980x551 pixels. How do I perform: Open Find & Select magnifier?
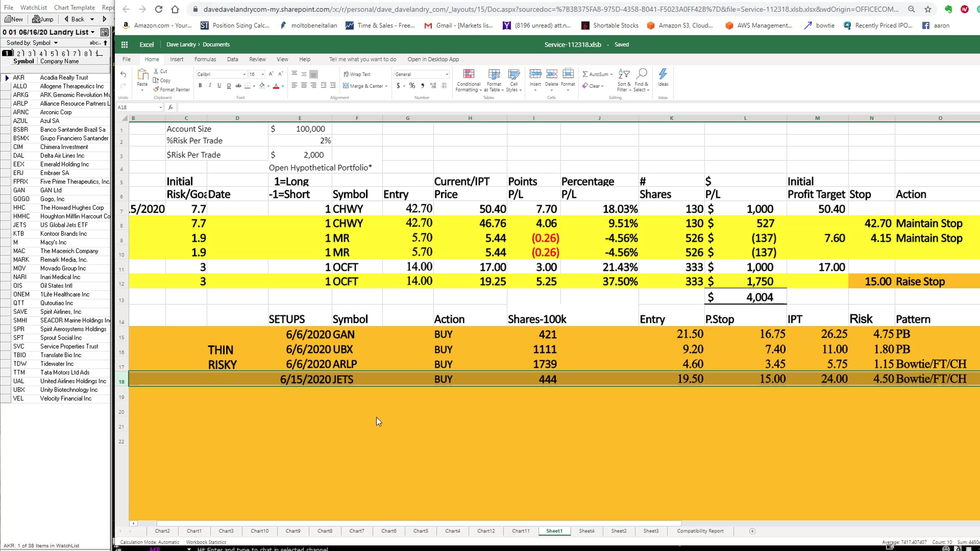tap(641, 80)
